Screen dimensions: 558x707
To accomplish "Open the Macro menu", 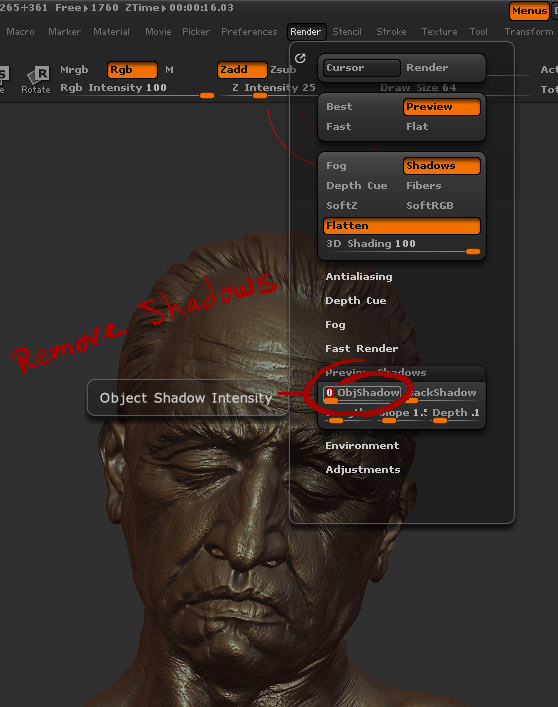I will tap(20, 32).
